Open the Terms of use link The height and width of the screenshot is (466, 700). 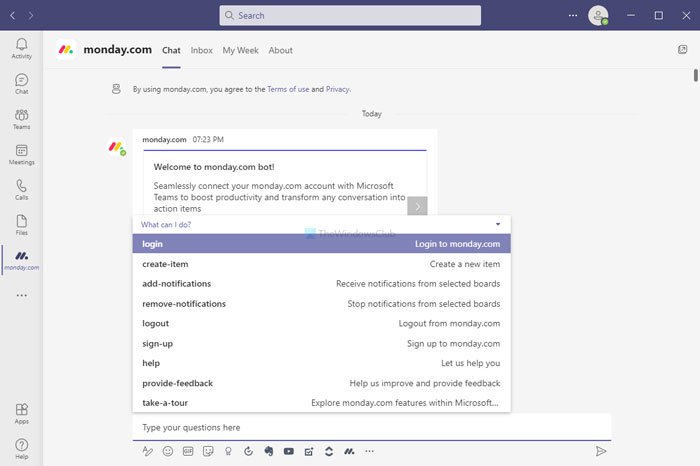point(288,89)
